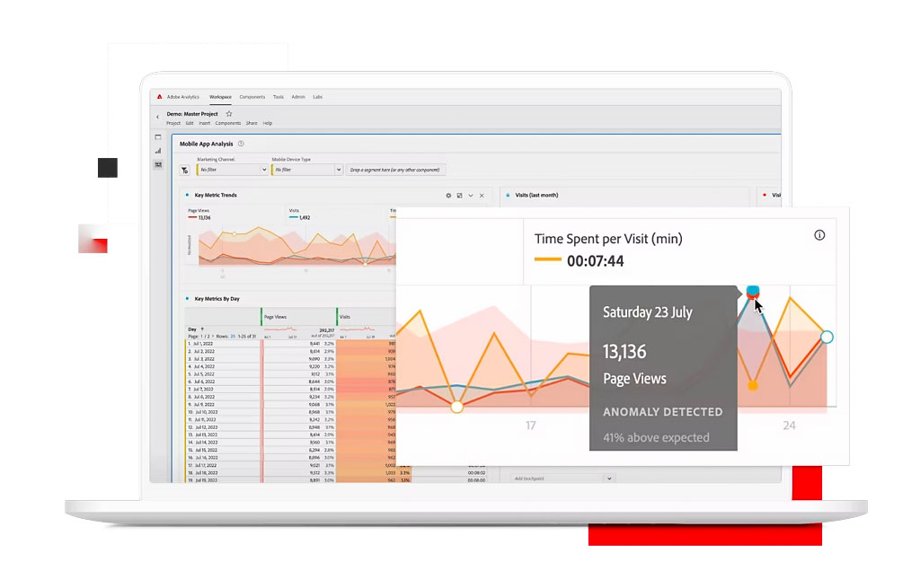Click the Day column header to sort
The image size is (920, 588).
point(192,329)
